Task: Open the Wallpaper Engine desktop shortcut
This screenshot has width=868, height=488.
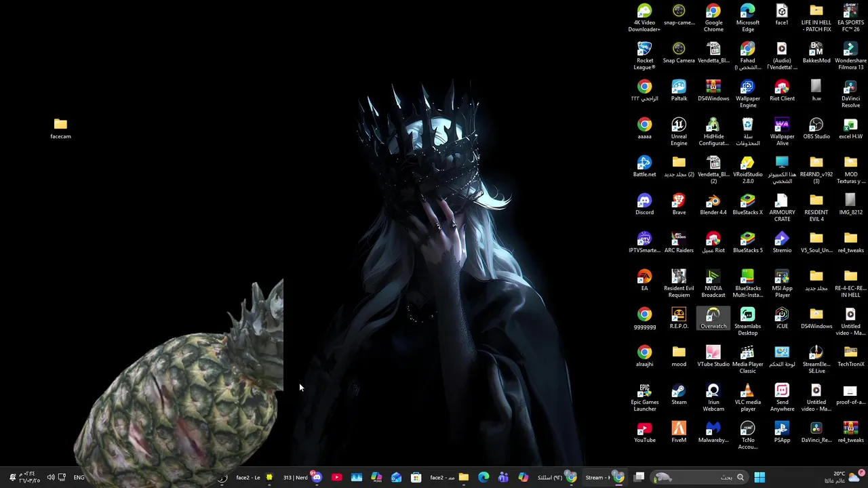Action: pos(747,94)
